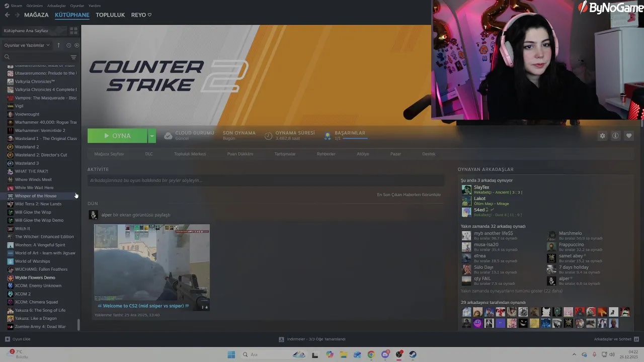Open Steam icon in taskbar

413,354
